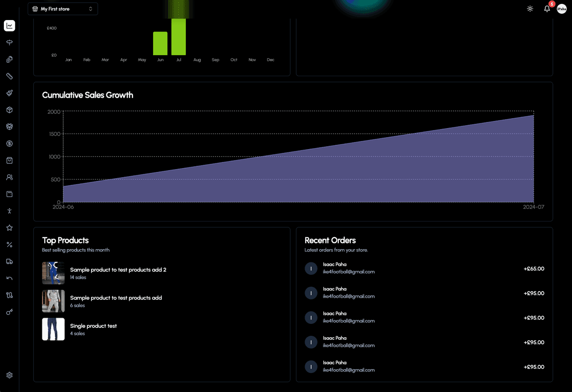
Task: Open the users icon in sidebar
Action: (10, 177)
